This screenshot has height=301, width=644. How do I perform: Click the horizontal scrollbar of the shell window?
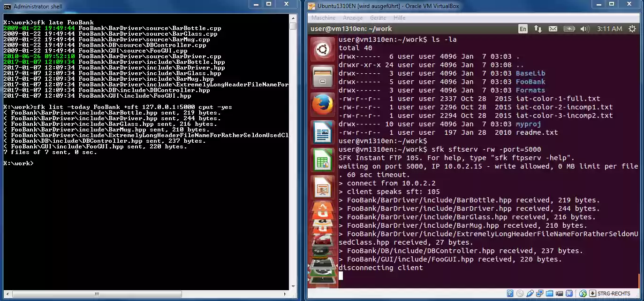(96, 293)
